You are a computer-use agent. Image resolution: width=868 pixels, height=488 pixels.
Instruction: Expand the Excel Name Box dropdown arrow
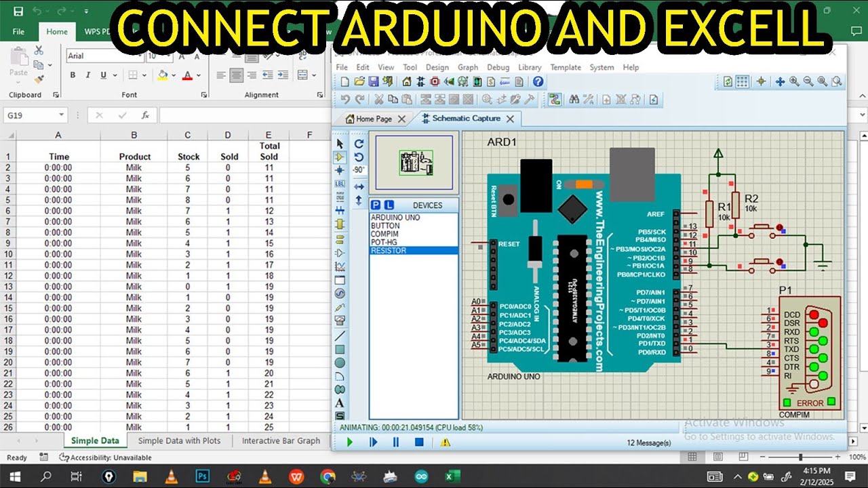pyautogui.click(x=61, y=115)
